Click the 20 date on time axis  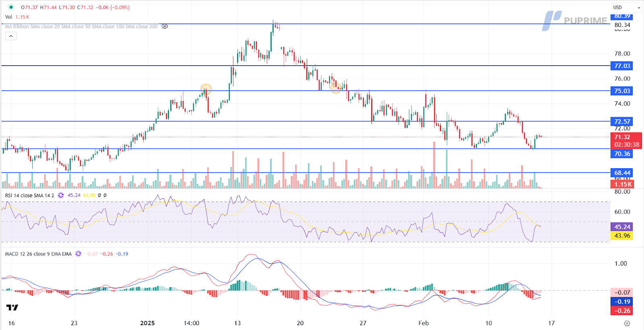click(300, 323)
